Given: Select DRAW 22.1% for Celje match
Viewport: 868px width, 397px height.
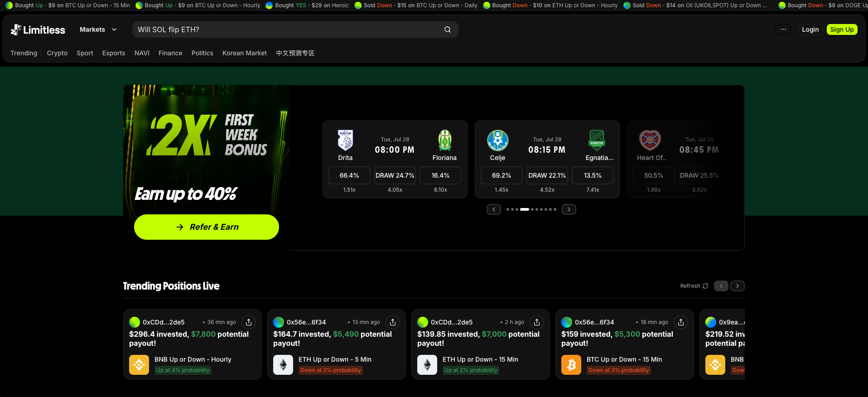Looking at the screenshot, I should 547,175.
